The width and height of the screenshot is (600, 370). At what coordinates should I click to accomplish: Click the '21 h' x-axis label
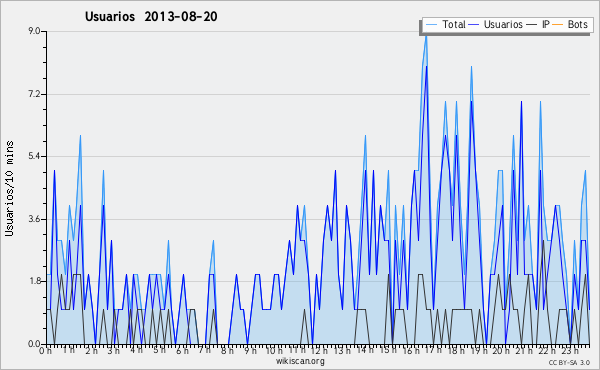[x=524, y=350]
